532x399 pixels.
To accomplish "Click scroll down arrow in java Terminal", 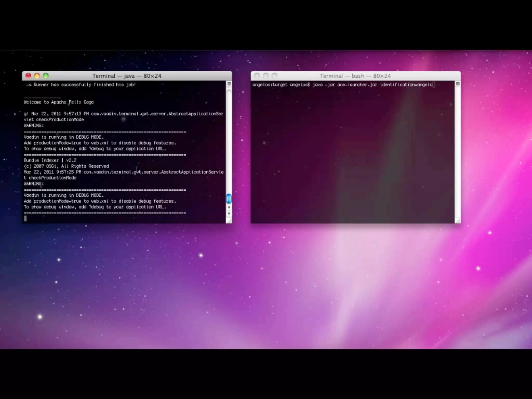I will 229,214.
